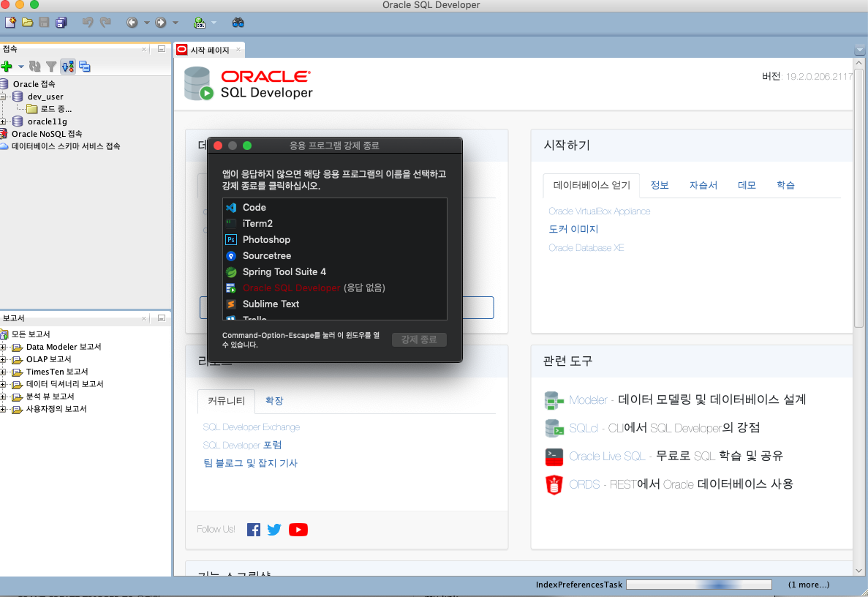Switch to the 자습서 tab
The width and height of the screenshot is (868, 597).
703,185
